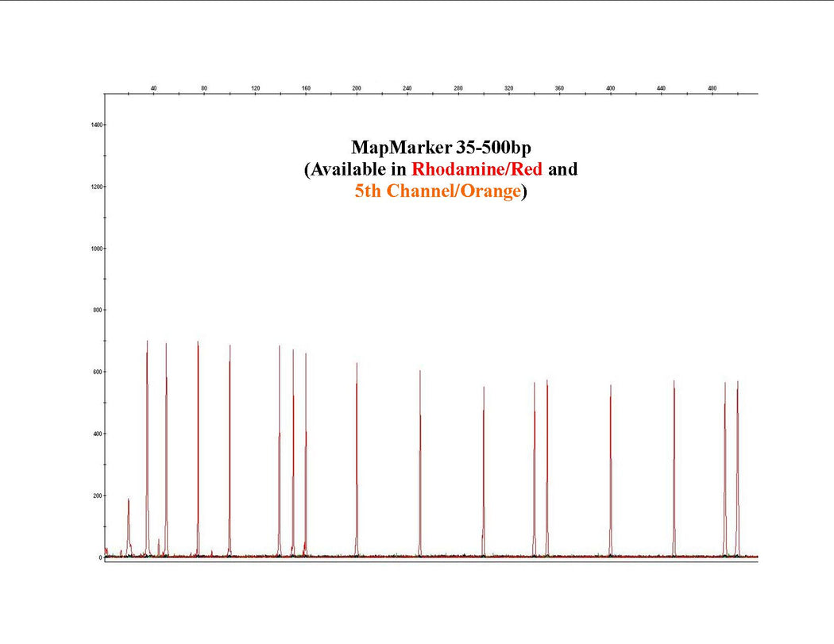The image size is (834, 644).
Task: Click the y-axis label 800
Action: point(96,310)
